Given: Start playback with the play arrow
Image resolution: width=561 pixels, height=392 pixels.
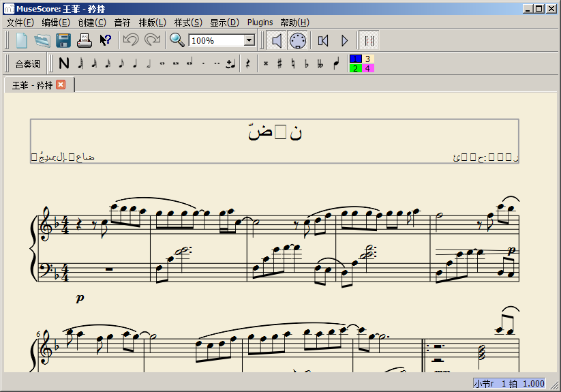Looking at the screenshot, I should click(x=344, y=40).
